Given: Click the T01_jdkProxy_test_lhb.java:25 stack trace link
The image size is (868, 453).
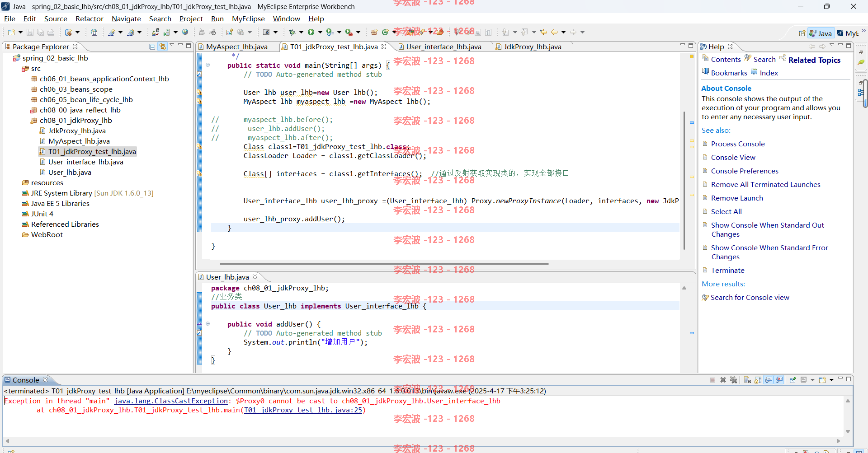Looking at the screenshot, I should coord(303,410).
